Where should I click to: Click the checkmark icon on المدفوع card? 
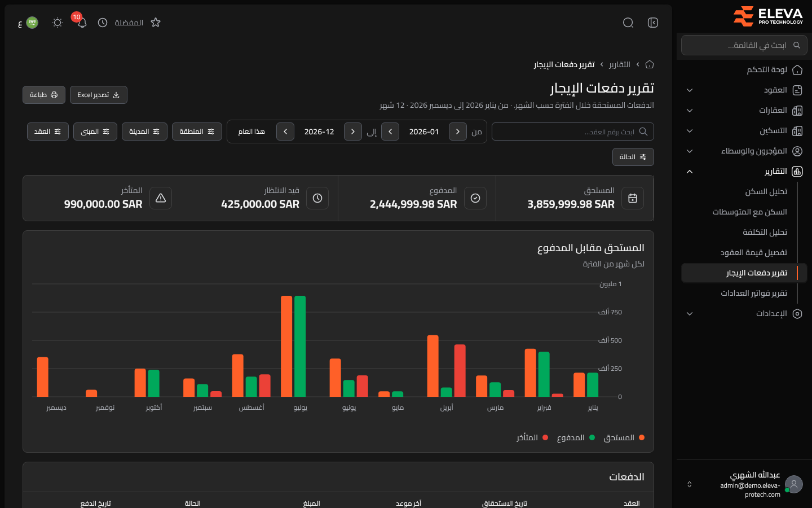[475, 198]
